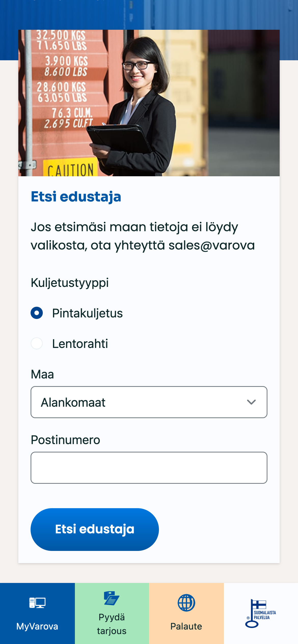The width and height of the screenshot is (298, 644).
Task: Click the Kuljetustyyppi section label
Action: click(x=70, y=283)
